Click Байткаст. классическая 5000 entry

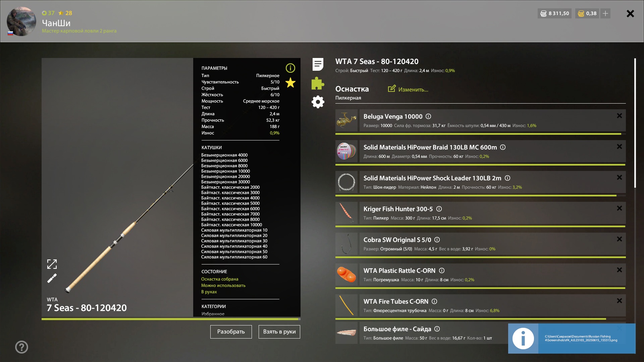230,203
